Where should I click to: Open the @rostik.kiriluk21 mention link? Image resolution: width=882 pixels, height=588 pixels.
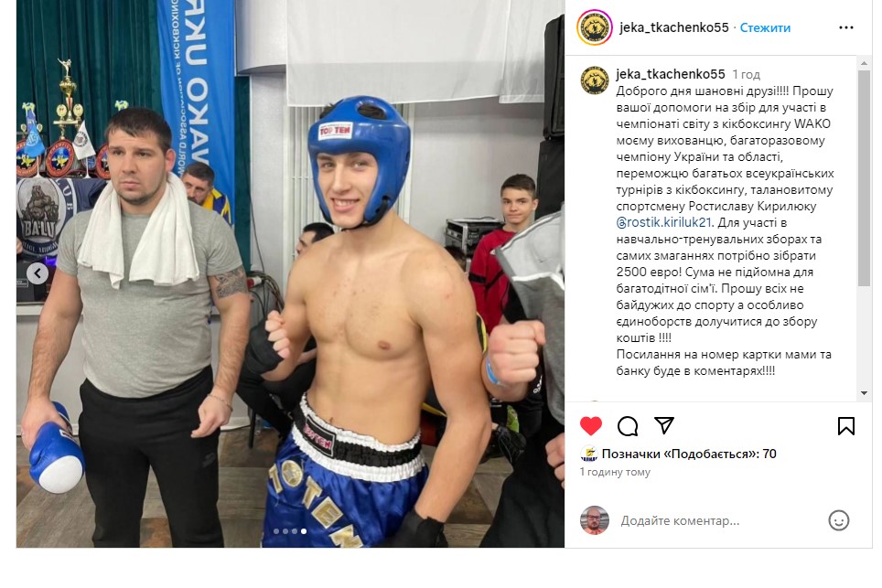coord(664,222)
